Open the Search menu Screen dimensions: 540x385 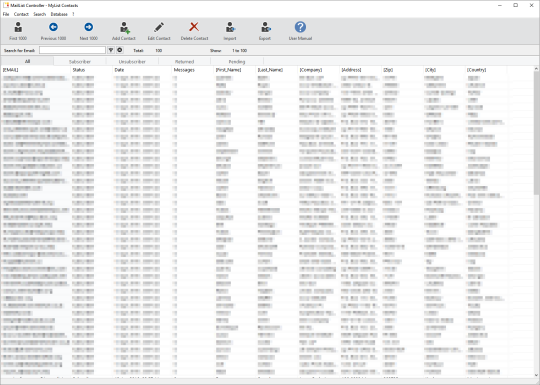pos(40,14)
